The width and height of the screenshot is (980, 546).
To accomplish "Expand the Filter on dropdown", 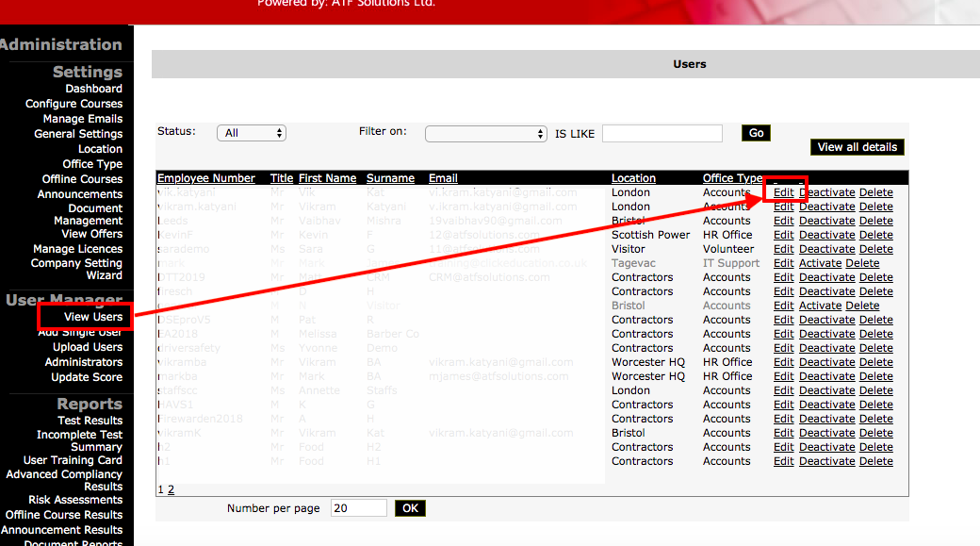I will click(485, 134).
